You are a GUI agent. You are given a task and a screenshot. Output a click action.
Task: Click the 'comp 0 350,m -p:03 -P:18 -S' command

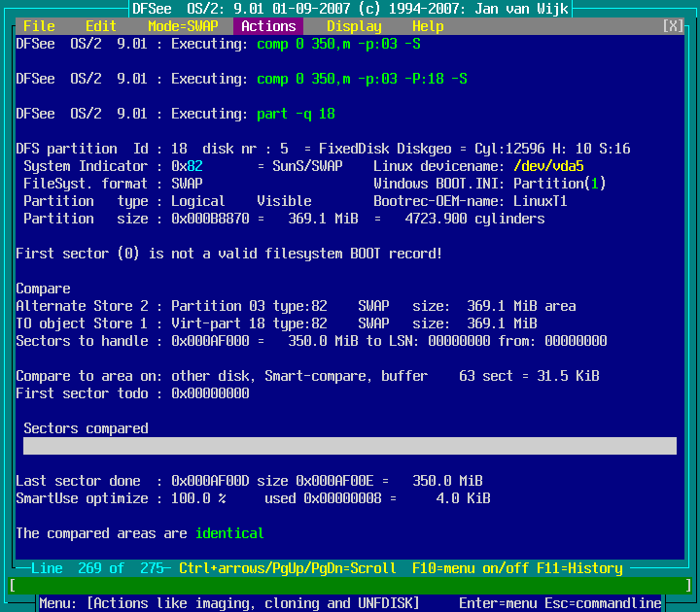pos(362,79)
